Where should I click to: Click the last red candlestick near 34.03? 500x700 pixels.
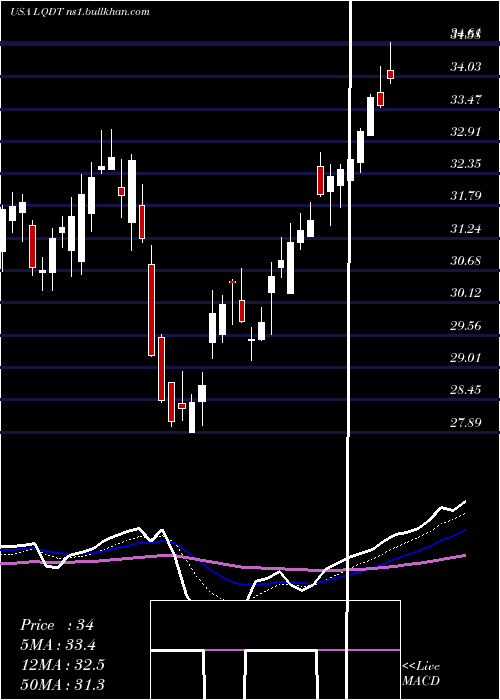tap(390, 74)
